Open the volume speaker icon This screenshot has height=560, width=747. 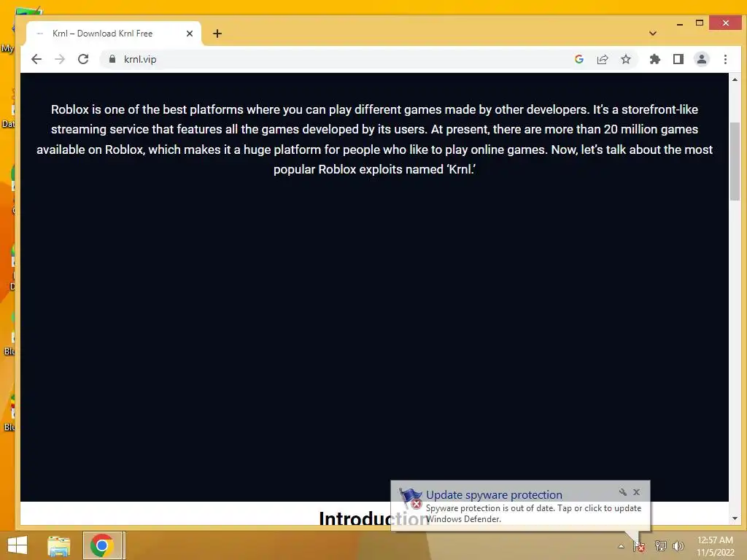tap(678, 546)
